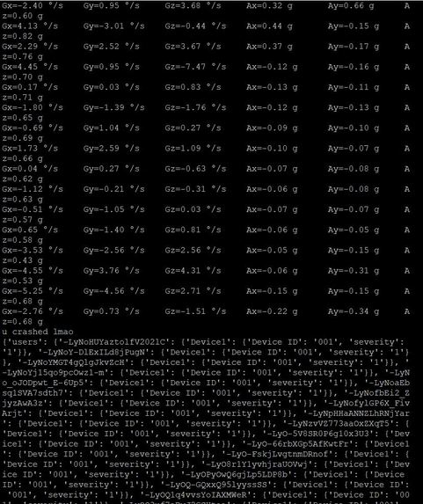Select the z=0.82 g wrapped value

[22, 36]
